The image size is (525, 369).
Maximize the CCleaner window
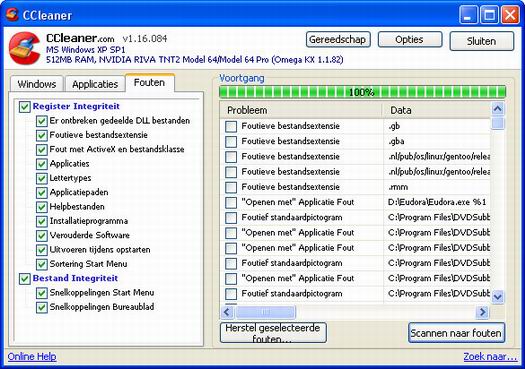tap(489, 15)
